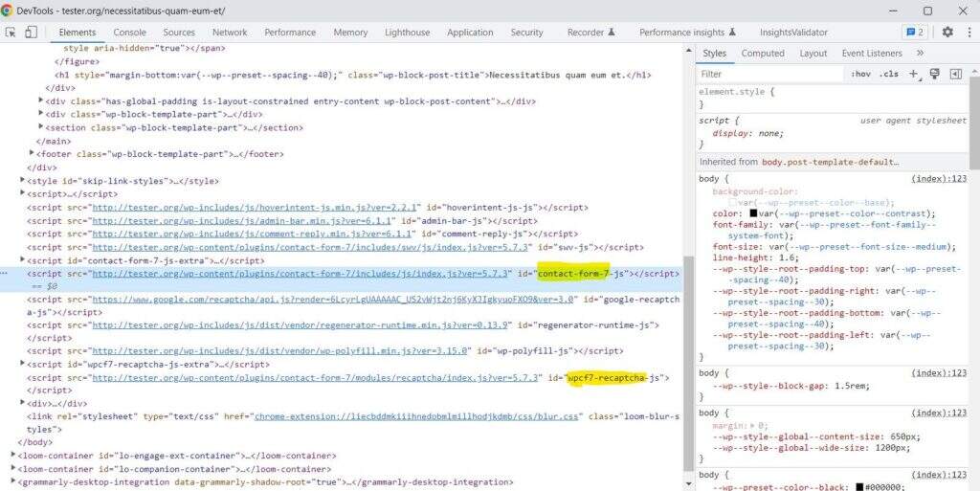Activate the inspect element picker icon
980x491 pixels.
coord(11,32)
